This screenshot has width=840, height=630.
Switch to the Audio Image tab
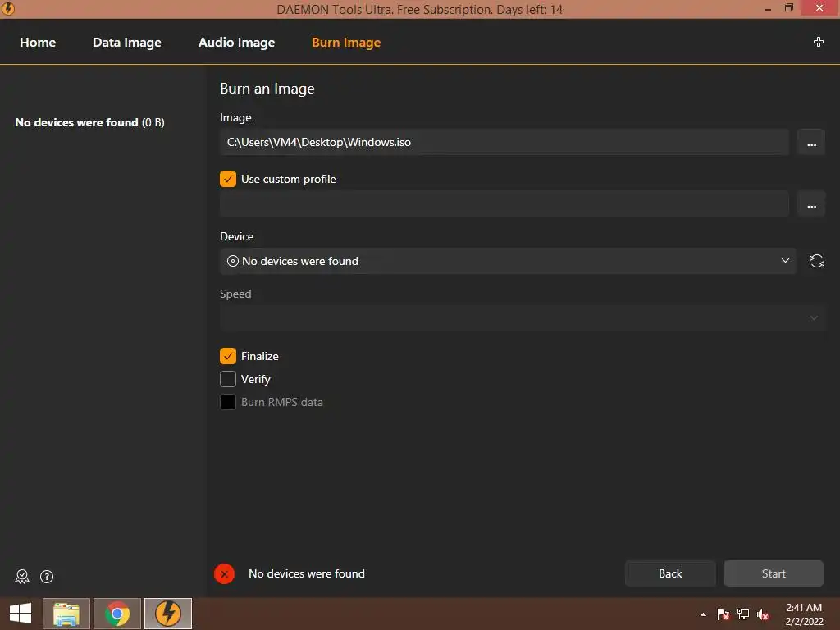point(236,43)
